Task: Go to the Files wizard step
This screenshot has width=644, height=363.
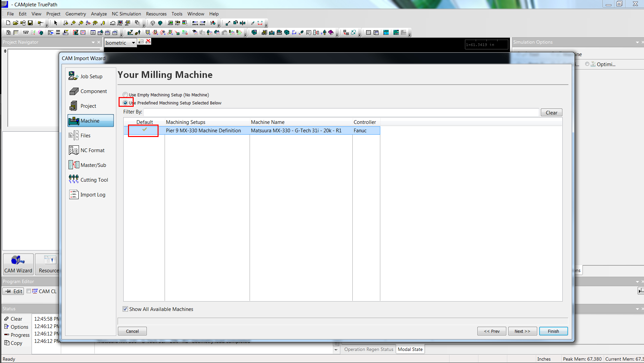Action: pos(91,135)
